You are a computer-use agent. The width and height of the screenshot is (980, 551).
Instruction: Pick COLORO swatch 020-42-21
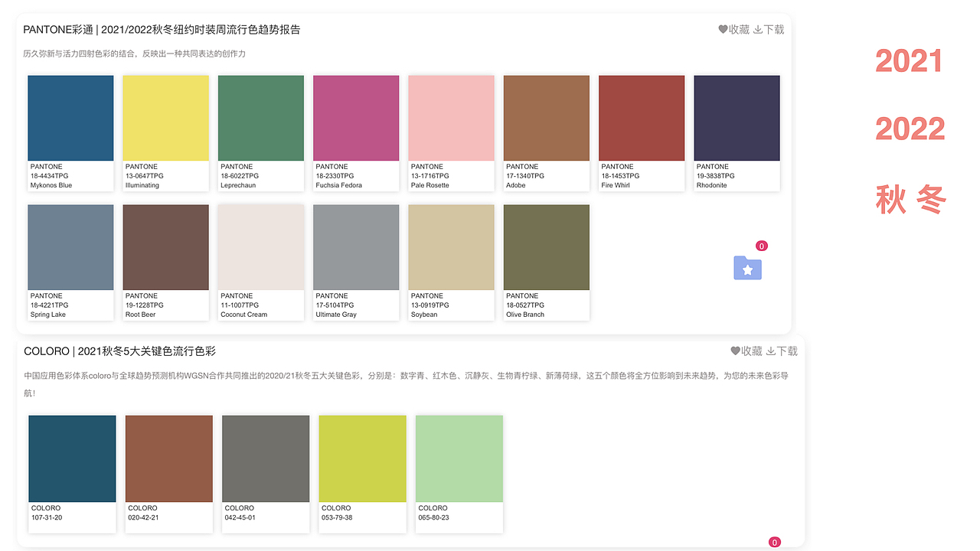169,458
